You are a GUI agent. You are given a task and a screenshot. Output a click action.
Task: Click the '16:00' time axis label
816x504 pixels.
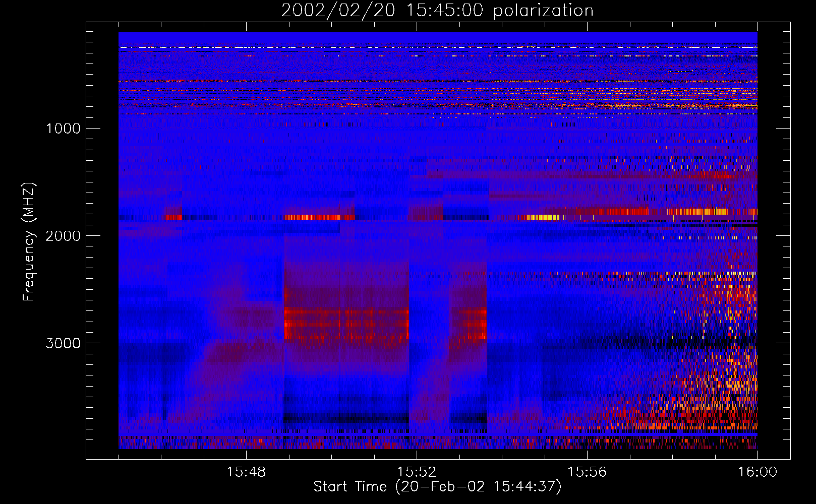pos(757,472)
